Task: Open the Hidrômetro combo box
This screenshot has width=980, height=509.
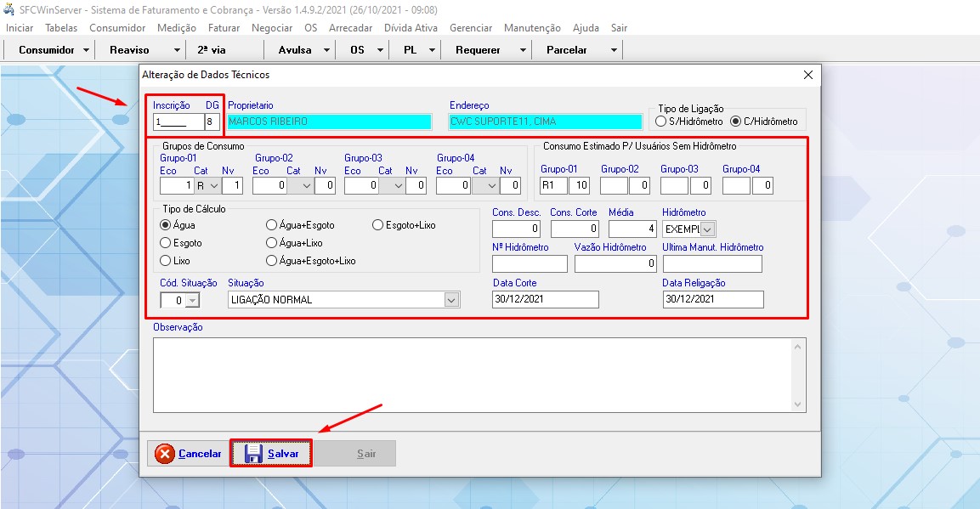Action: tap(708, 229)
